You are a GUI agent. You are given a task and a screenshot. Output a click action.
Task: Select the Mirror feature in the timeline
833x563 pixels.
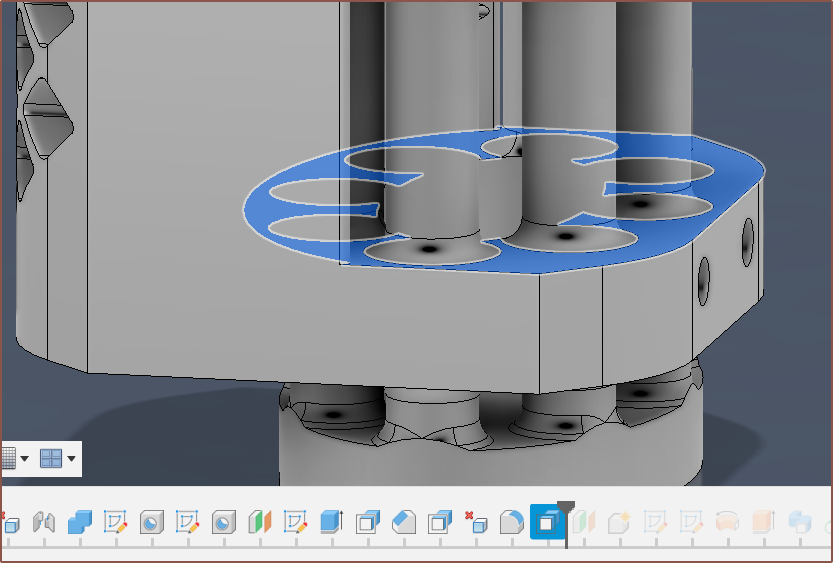click(x=44, y=522)
